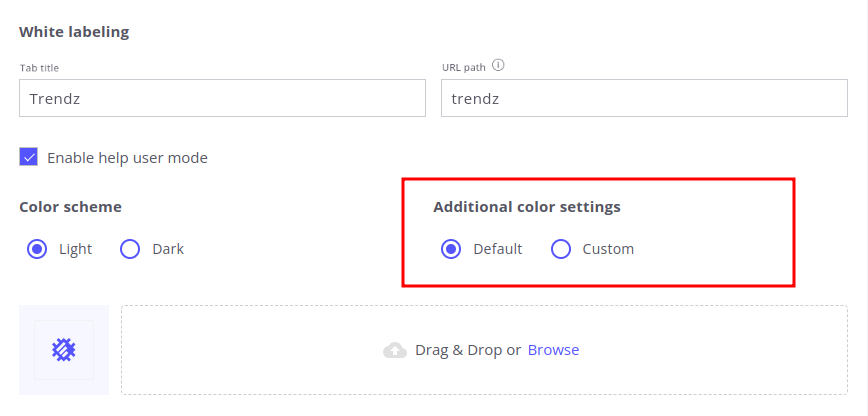Select the Dark color scheme radio button
Image resolution: width=868 pixels, height=416 pixels.
pyautogui.click(x=130, y=249)
